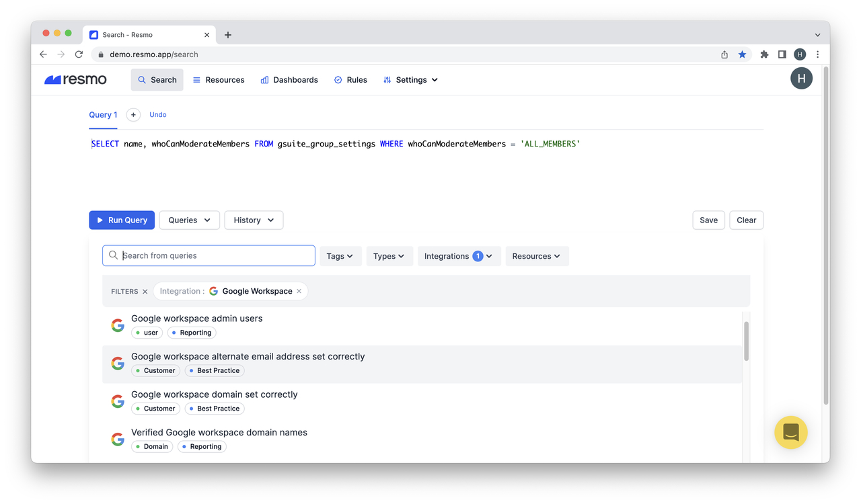Image resolution: width=861 pixels, height=504 pixels.
Task: Click the bookmark star icon
Action: 743,54
